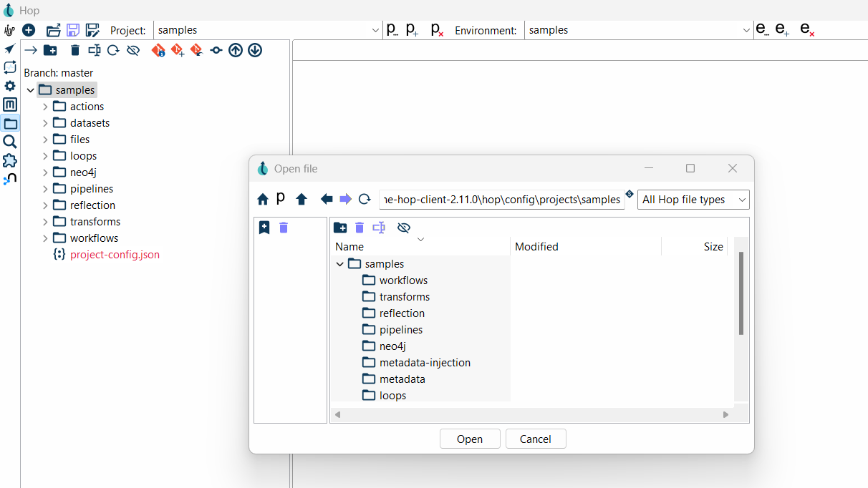Open the Metadata perspective in the sidebar
868x488 pixels.
point(10,104)
